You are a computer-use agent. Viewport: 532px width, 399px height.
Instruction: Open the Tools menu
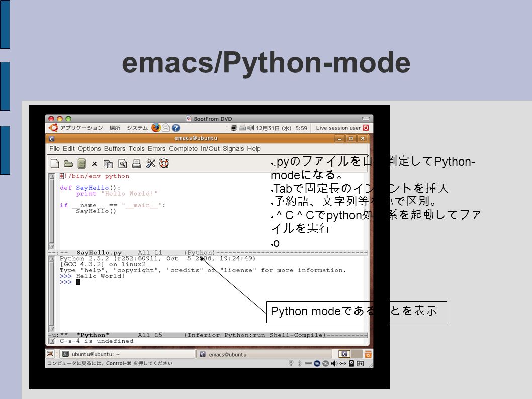[x=136, y=149]
